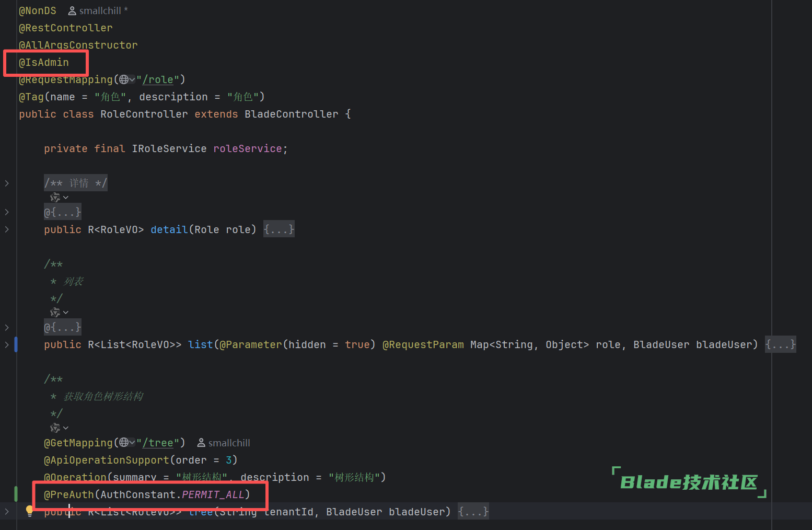The image size is (812, 530).
Task: Expand the folded body of the tree method
Action: pyautogui.click(x=473, y=512)
